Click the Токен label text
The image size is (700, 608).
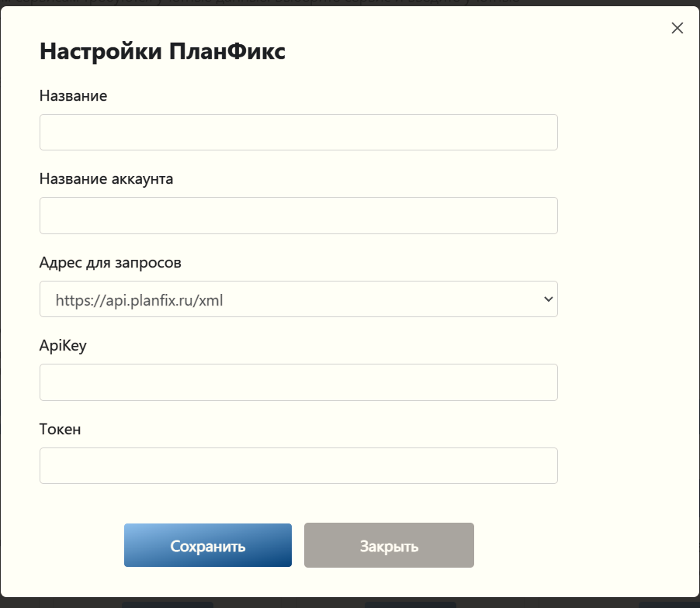[61, 429]
